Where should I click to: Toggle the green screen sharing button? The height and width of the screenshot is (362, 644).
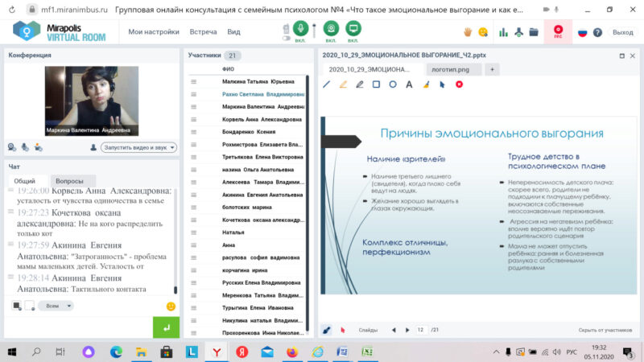(353, 29)
